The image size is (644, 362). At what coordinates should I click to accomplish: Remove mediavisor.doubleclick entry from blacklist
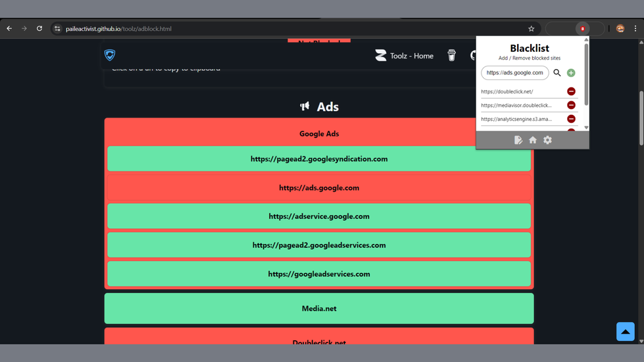[571, 105]
